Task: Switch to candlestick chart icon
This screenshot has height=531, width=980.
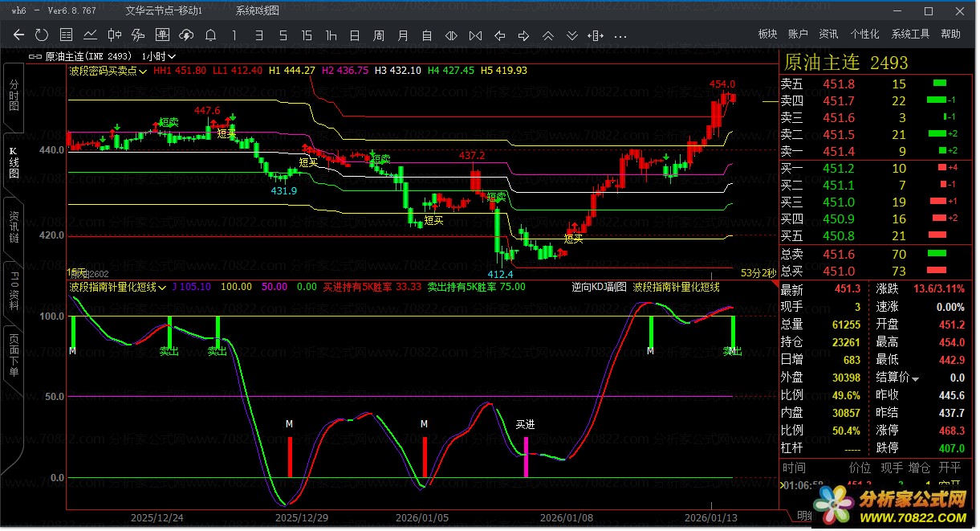Action: point(115,35)
